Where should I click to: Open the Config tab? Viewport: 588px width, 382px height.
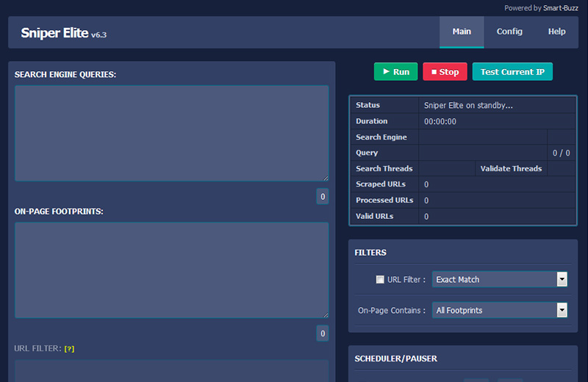click(x=509, y=32)
